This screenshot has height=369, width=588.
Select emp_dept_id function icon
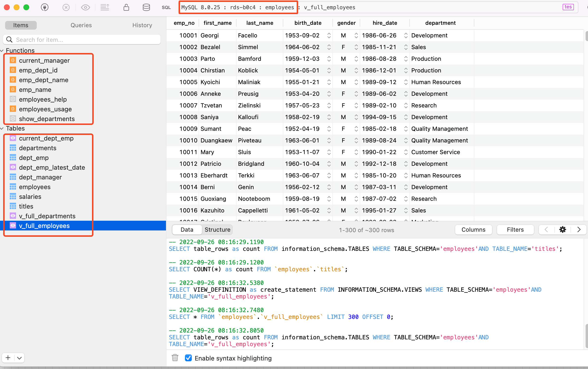point(13,70)
